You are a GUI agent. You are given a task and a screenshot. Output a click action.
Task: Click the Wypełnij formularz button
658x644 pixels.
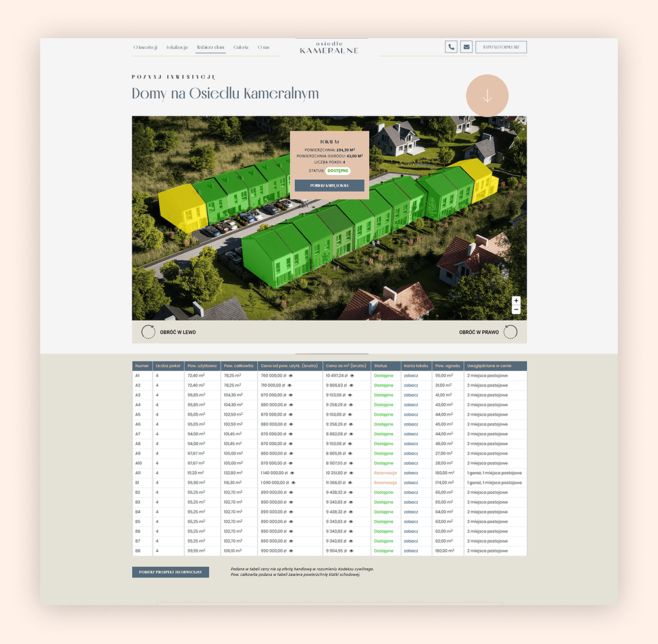[x=501, y=47]
